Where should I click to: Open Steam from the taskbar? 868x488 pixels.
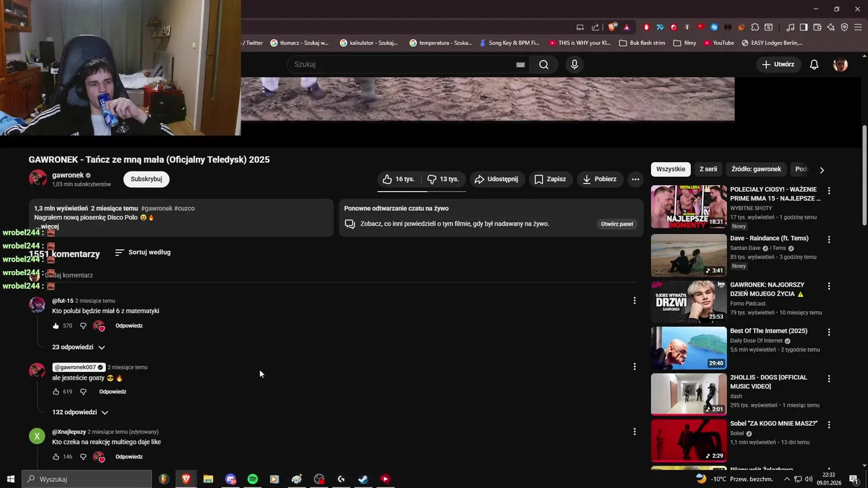[x=363, y=479]
